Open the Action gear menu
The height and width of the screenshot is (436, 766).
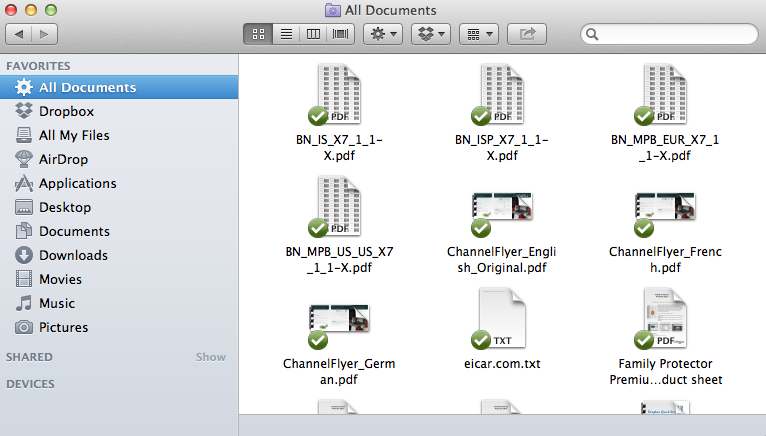383,34
